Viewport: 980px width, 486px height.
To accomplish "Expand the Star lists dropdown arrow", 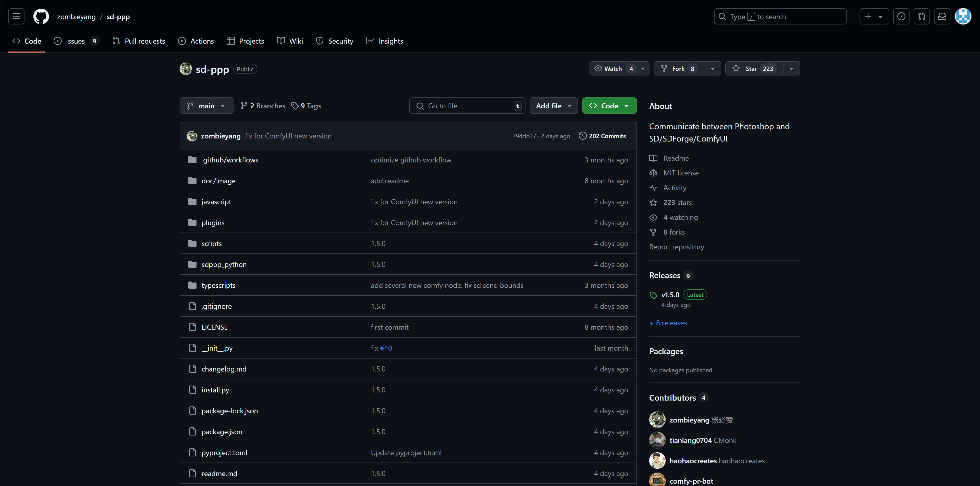I will point(791,68).
